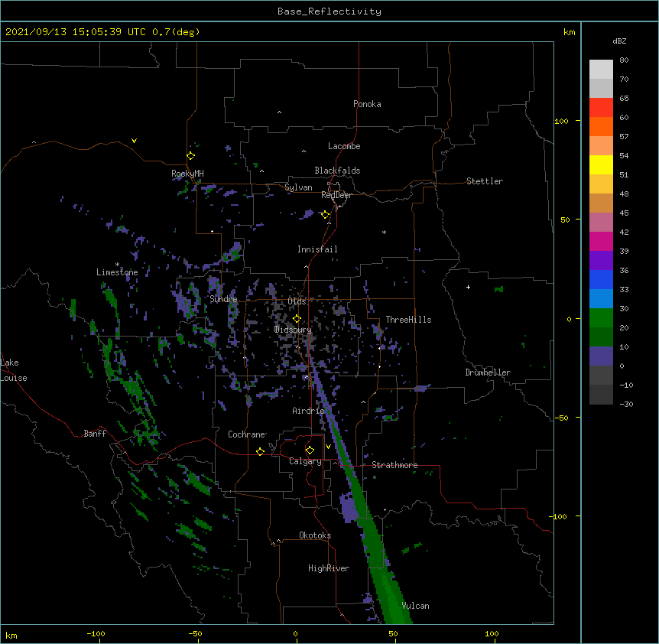Click the white plus marker north of Drumheller
This screenshot has height=644, width=659.
[x=468, y=287]
